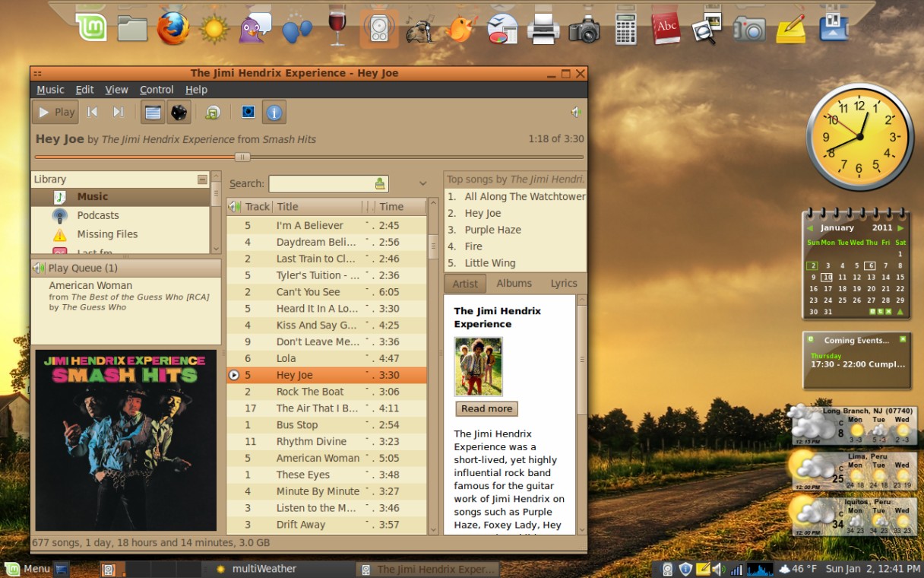Open the Control menu

point(157,90)
